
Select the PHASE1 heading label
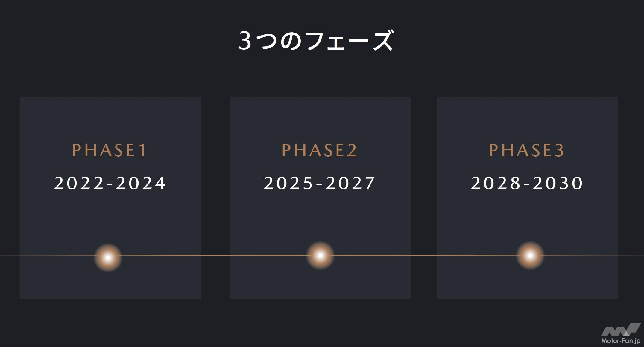(109, 150)
